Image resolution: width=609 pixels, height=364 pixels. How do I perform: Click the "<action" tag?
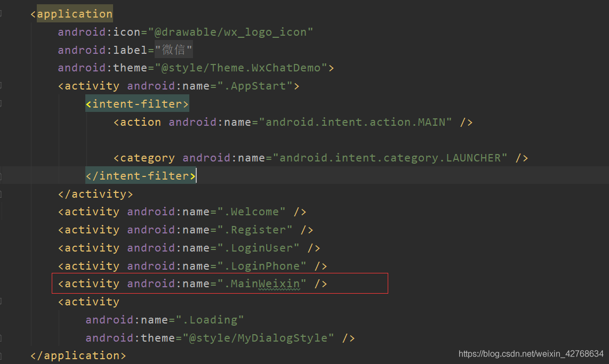pyautogui.click(x=137, y=122)
